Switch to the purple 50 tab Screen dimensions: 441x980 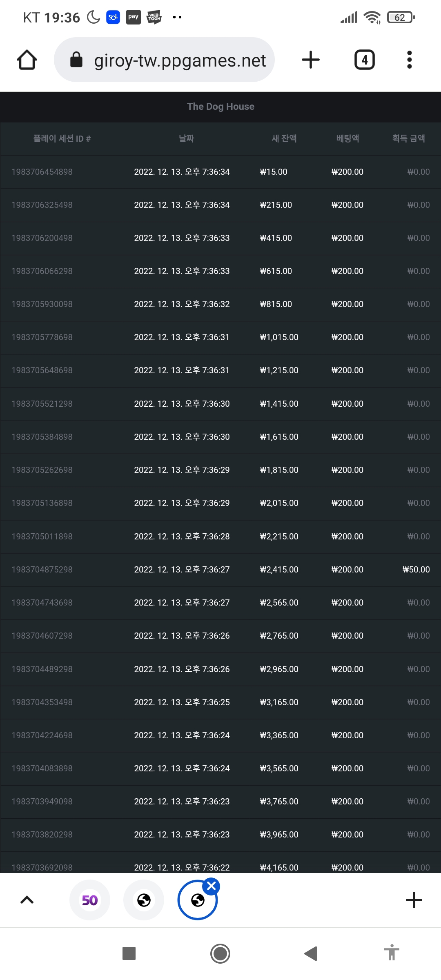90,900
